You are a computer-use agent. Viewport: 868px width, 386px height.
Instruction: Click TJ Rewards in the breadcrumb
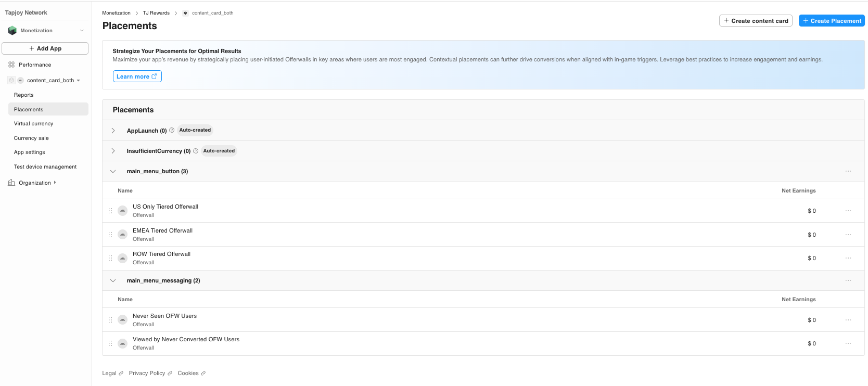click(156, 13)
